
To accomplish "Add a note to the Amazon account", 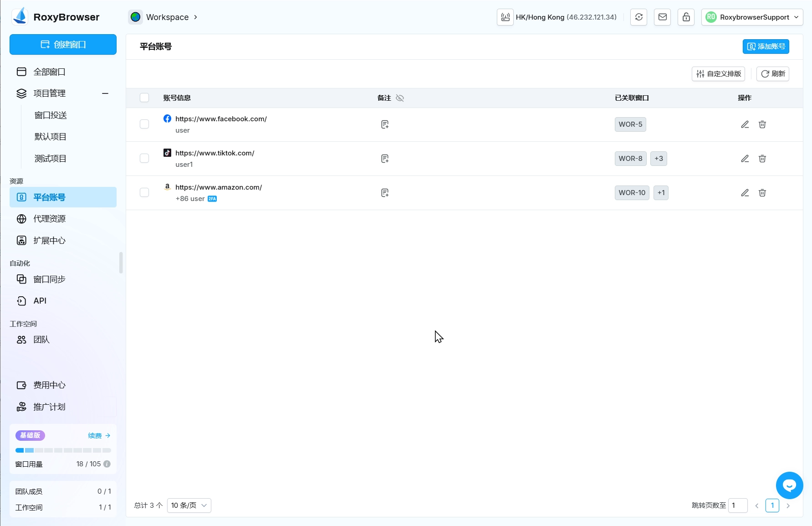I will pos(385,193).
